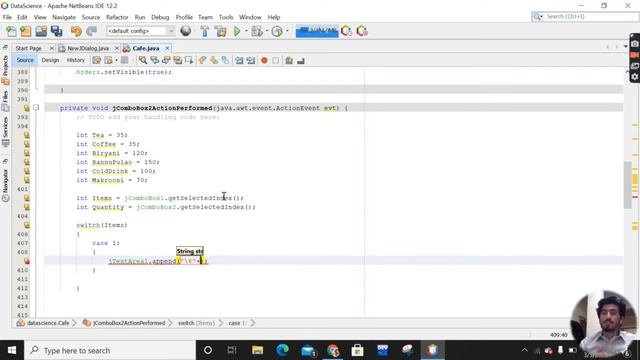This screenshot has height=360, width=640.
Task: Open the Source menu
Action: pyautogui.click(x=91, y=17)
